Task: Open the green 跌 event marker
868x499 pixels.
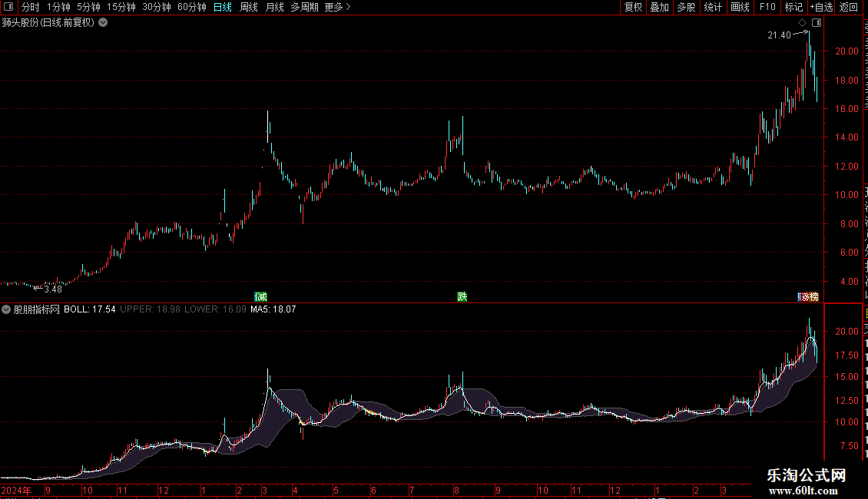Action: click(x=462, y=297)
